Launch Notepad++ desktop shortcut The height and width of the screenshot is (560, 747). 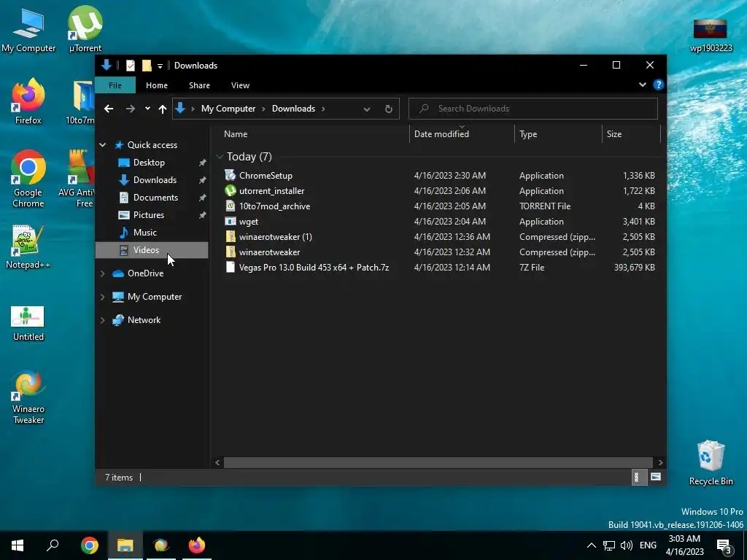(28, 246)
